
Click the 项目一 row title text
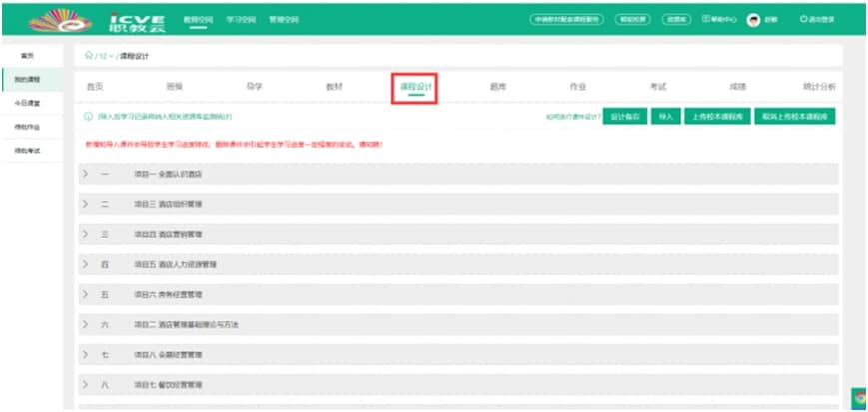(168, 174)
